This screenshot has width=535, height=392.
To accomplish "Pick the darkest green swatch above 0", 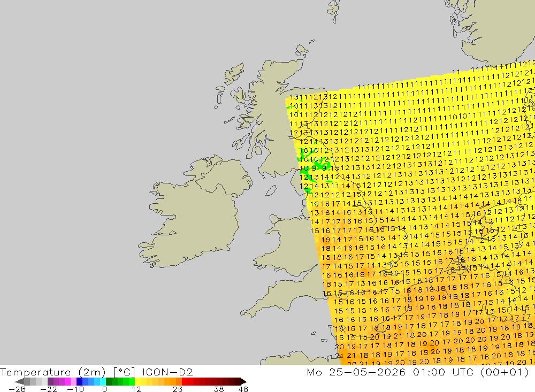I will (109, 381).
